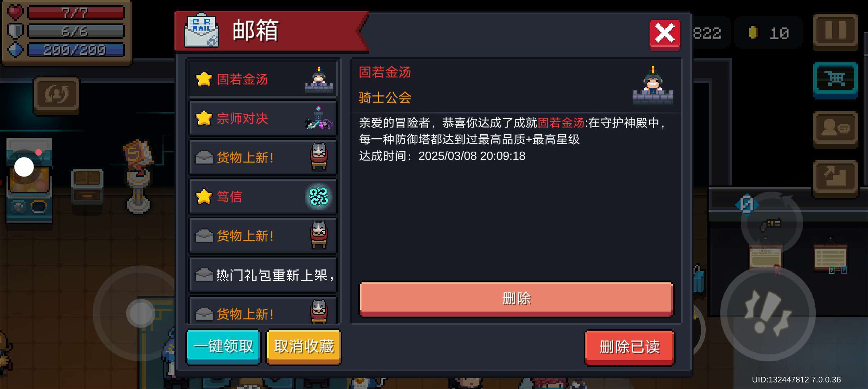Image resolution: width=868 pixels, height=389 pixels.
Task: Tap the refresh swap arrows icon
Action: pos(57,95)
